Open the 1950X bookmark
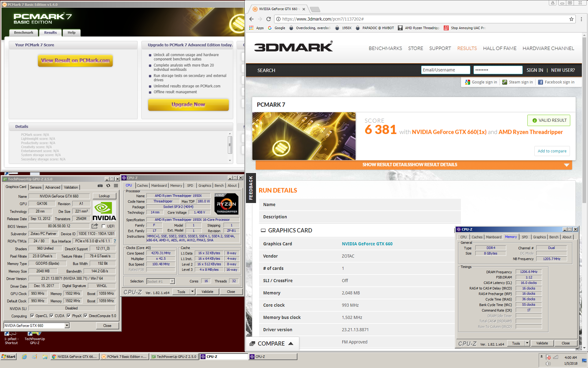Screen dimensions: 588x368 [343, 28]
